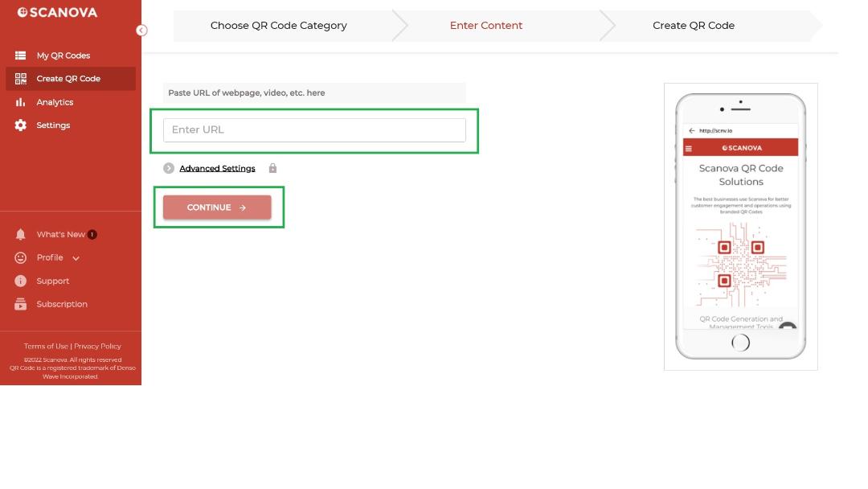
Task: Open the Settings gear icon
Action: pyautogui.click(x=20, y=125)
